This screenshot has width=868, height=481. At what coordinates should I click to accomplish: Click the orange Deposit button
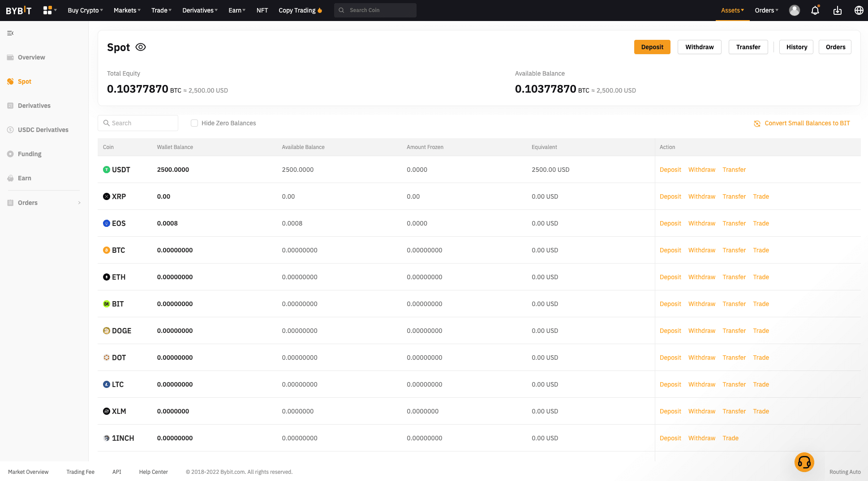coord(652,47)
